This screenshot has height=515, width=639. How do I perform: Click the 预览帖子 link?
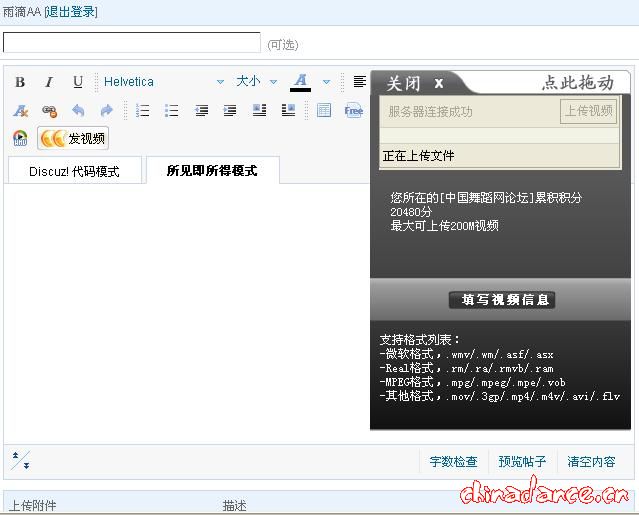coord(522,462)
